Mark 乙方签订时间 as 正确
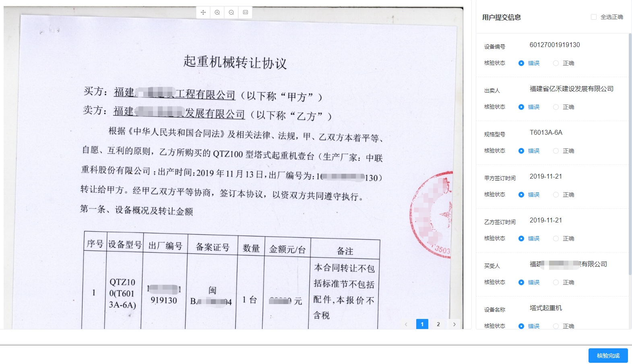 (556, 239)
